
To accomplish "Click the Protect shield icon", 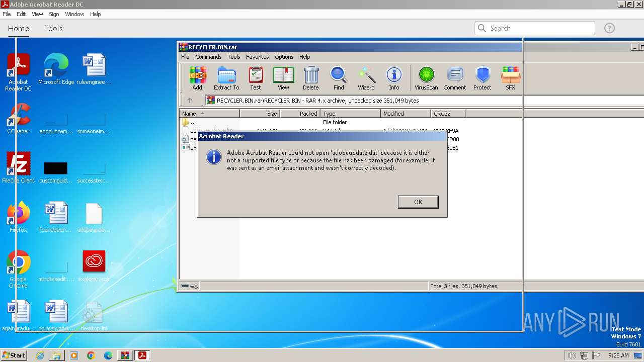I will point(482,78).
